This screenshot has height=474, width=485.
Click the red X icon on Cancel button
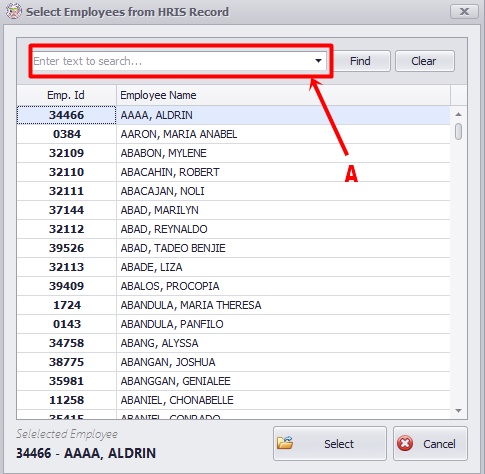click(x=405, y=443)
